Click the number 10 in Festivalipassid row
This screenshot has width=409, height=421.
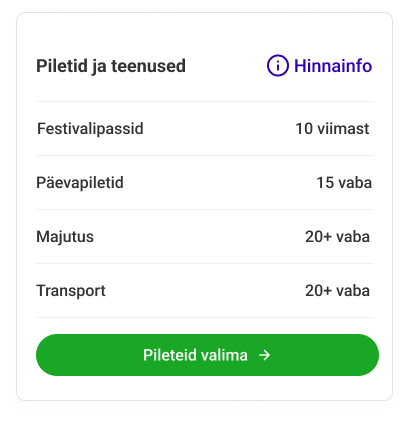304,129
